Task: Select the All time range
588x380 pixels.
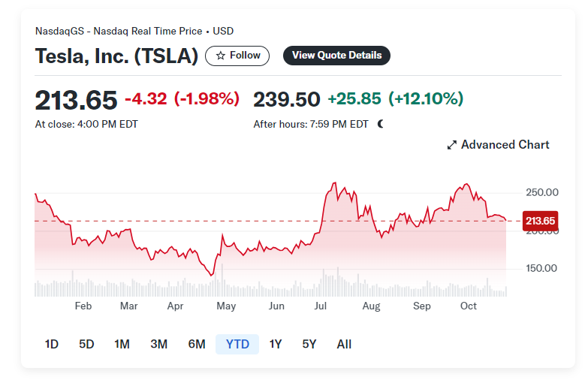Action: click(344, 345)
